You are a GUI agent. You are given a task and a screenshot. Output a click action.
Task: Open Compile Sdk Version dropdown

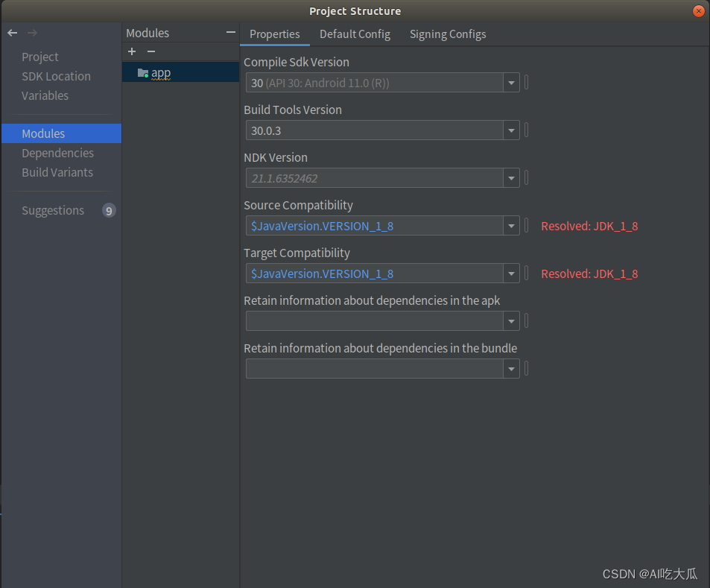(x=511, y=83)
